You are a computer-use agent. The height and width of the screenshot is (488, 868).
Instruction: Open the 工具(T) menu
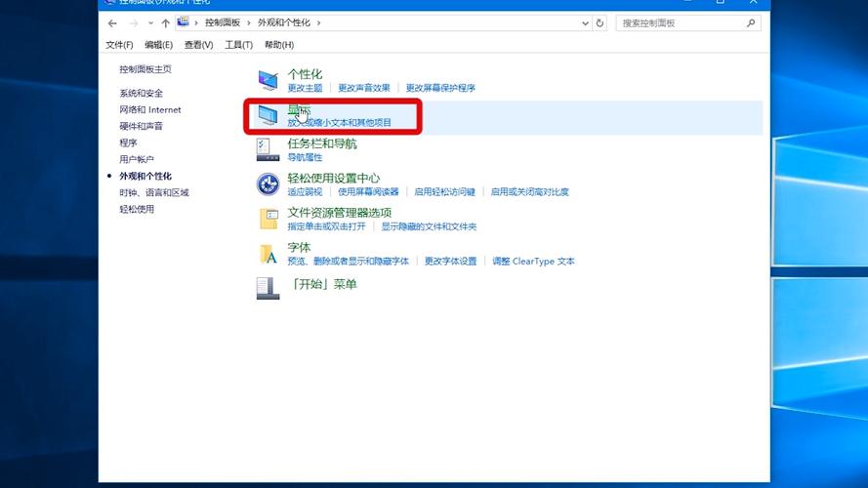239,45
